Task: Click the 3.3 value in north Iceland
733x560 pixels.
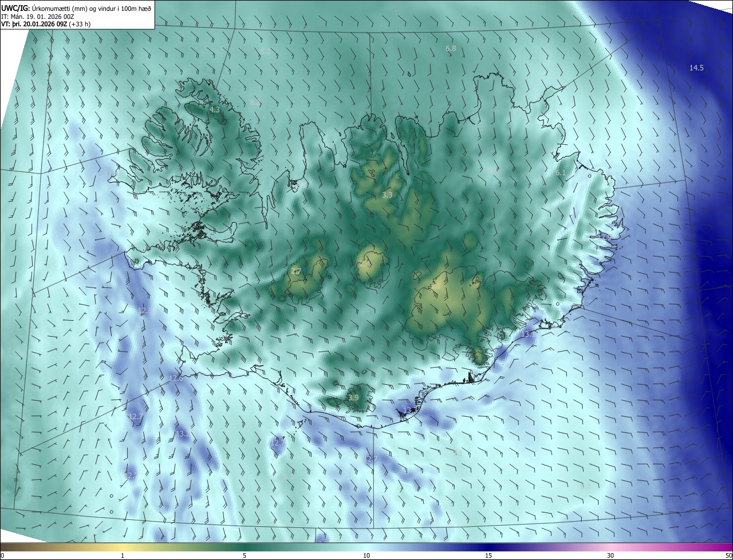Action: click(x=387, y=195)
